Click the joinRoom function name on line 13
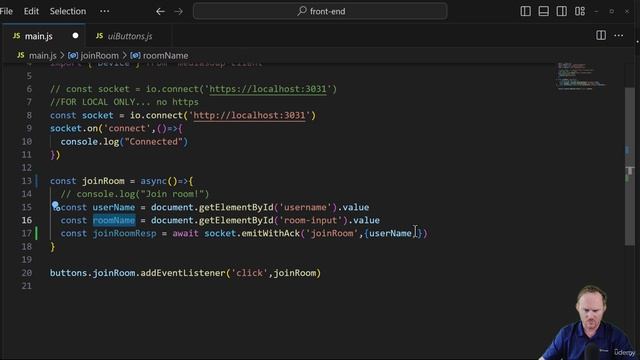Viewport: 640px width, 360px height. (x=103, y=181)
